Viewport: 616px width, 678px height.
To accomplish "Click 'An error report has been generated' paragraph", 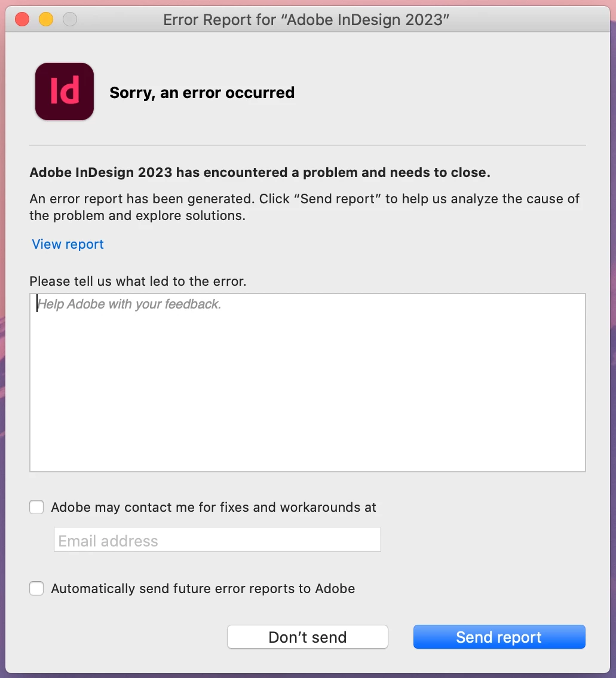I will (304, 207).
